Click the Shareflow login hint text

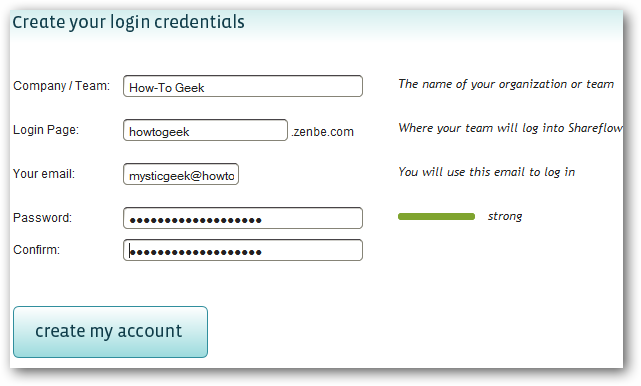(511, 128)
